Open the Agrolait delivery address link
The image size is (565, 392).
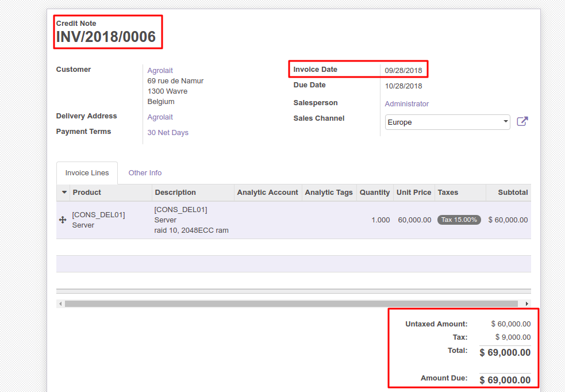tap(160, 117)
